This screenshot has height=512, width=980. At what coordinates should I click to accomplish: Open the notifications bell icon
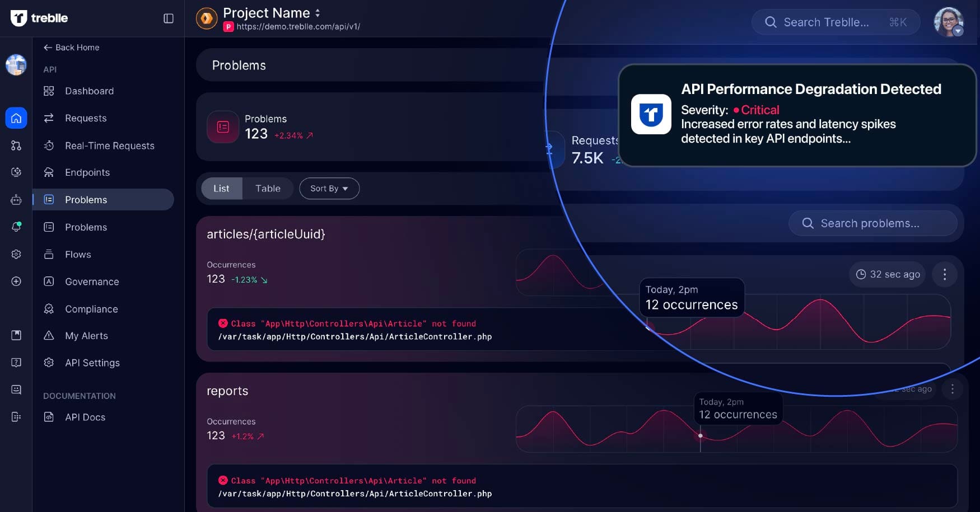click(x=16, y=227)
